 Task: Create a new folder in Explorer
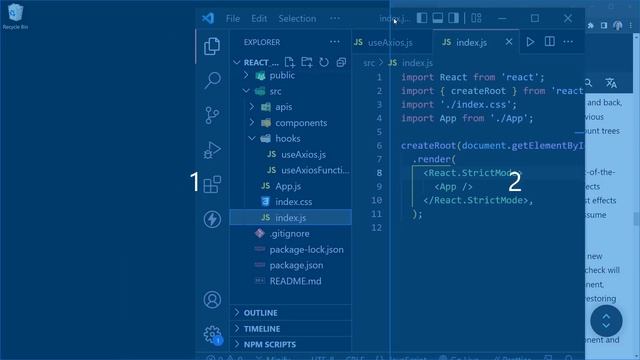(307, 62)
